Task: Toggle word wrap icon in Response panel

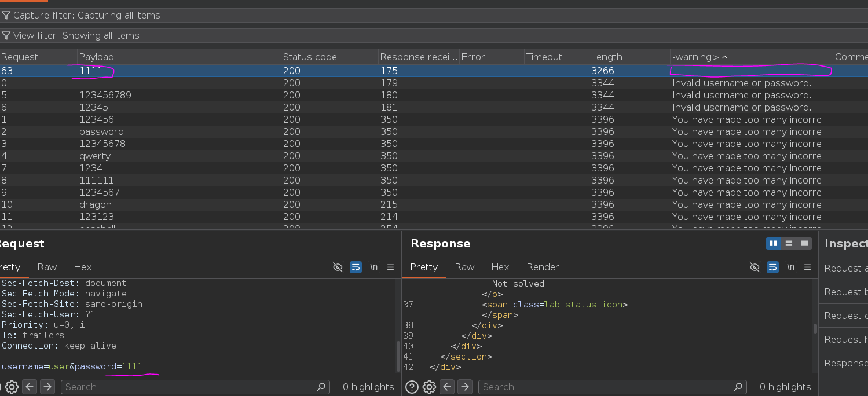Action: coord(772,267)
